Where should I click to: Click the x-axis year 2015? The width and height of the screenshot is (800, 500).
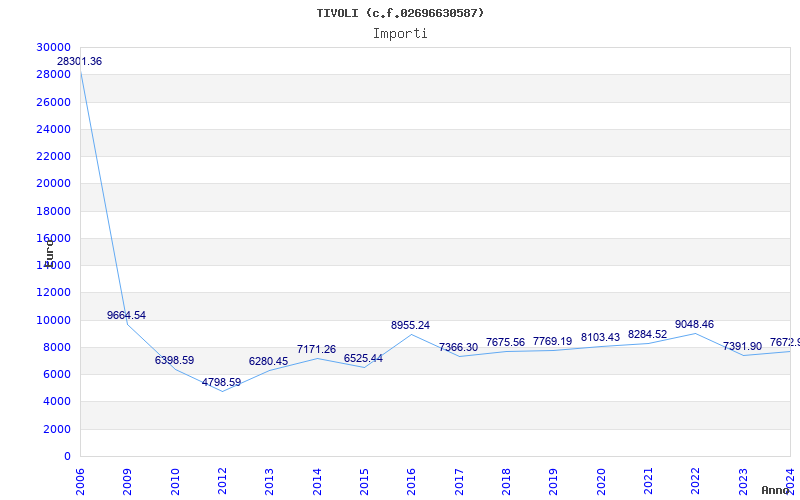coord(364,481)
